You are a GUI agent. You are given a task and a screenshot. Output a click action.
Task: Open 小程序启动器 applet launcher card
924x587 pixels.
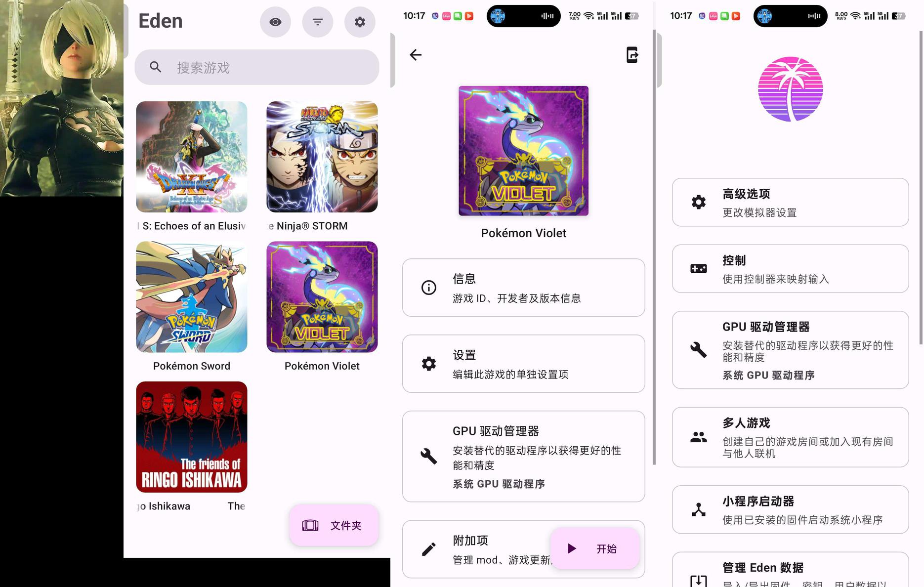point(790,509)
